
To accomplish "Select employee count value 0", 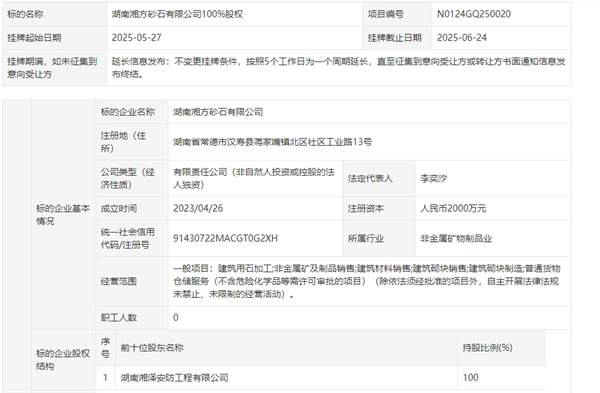I will point(176,318).
